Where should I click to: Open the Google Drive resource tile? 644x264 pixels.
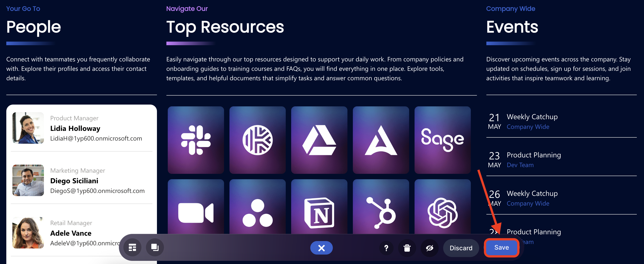click(319, 140)
